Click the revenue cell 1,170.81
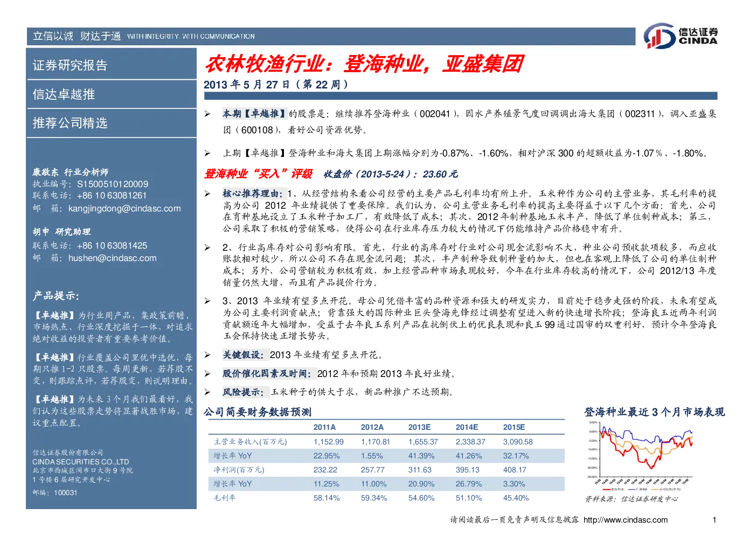The image size is (756, 535). pyautogui.click(x=376, y=442)
